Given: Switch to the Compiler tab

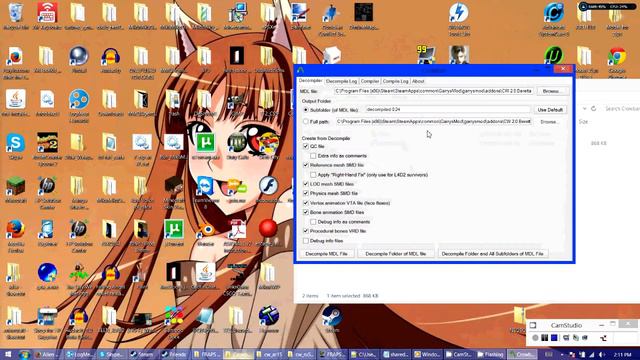Looking at the screenshot, I should 370,81.
